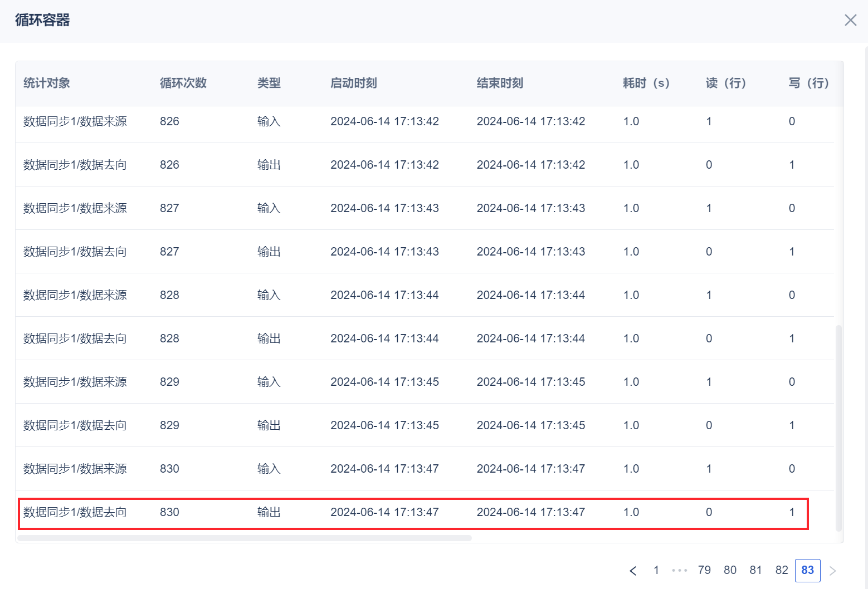Screen dimensions: 868x589
Task: Open pagination ellipsis to skip pages
Action: [x=680, y=570]
